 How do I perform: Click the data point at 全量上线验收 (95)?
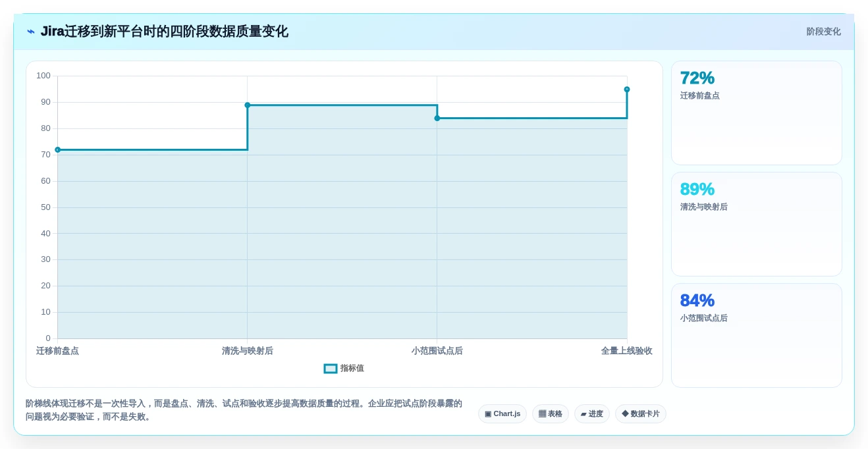coord(627,90)
